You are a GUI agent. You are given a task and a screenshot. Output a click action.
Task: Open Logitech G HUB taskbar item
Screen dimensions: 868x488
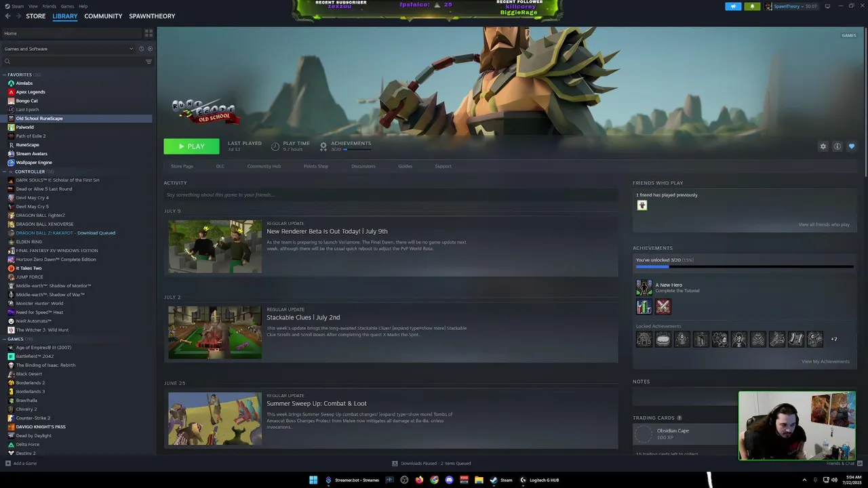point(540,480)
